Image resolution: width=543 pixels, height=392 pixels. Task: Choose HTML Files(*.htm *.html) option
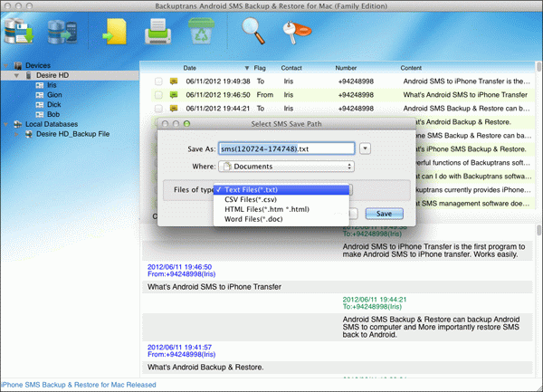pos(281,209)
